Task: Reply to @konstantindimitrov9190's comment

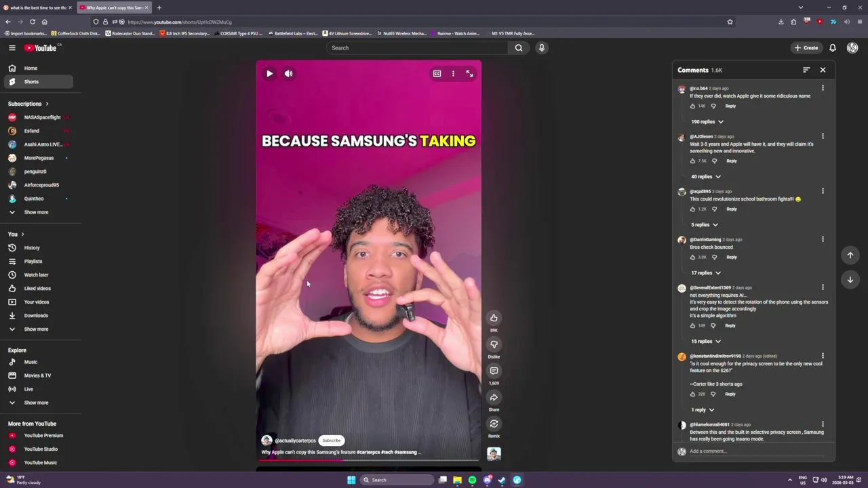Action: (x=730, y=394)
